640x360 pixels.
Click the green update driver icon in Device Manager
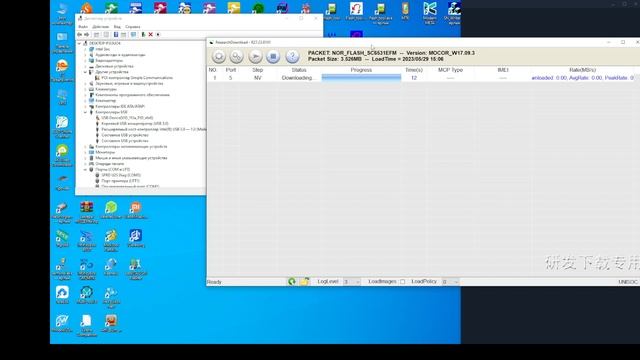(x=143, y=35)
